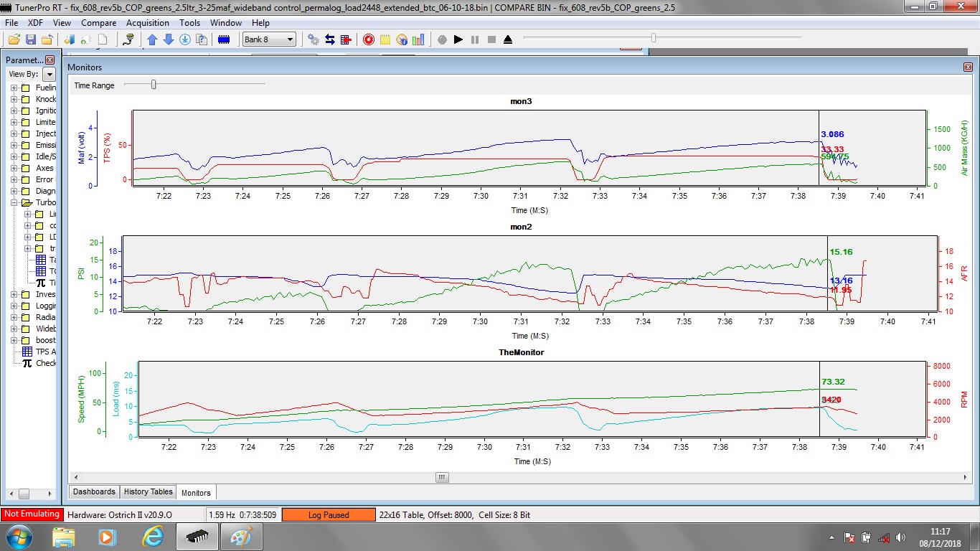Collapse the Turbo folder node
Image resolution: width=980 pixels, height=551 pixels.
(14, 202)
